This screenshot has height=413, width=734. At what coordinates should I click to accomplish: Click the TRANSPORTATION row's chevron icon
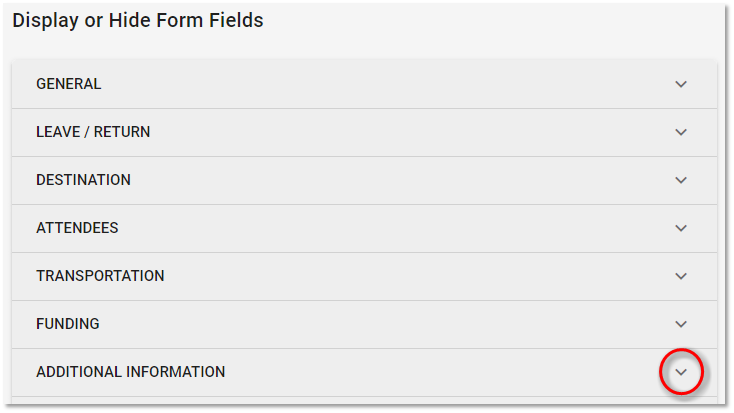[x=681, y=276]
